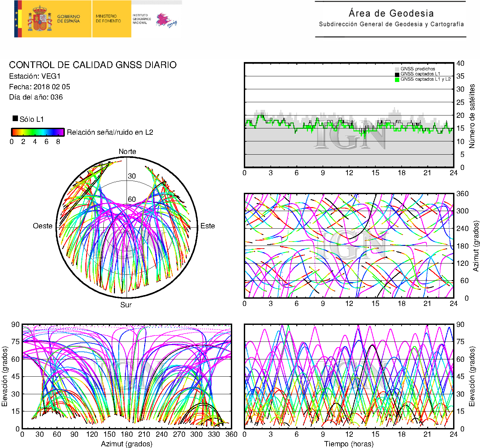Click the Gobierno de España logo text

pyautogui.click(x=68, y=19)
